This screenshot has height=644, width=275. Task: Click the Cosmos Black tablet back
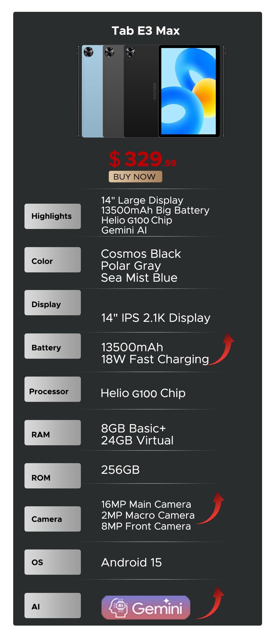point(140,96)
